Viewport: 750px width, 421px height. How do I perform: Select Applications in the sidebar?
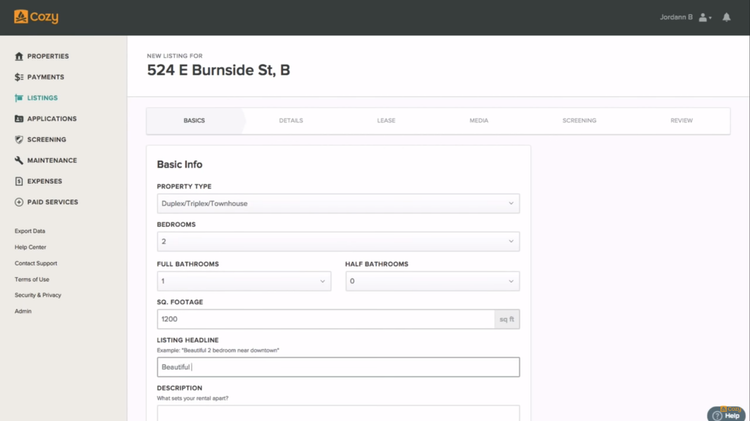pyautogui.click(x=51, y=119)
